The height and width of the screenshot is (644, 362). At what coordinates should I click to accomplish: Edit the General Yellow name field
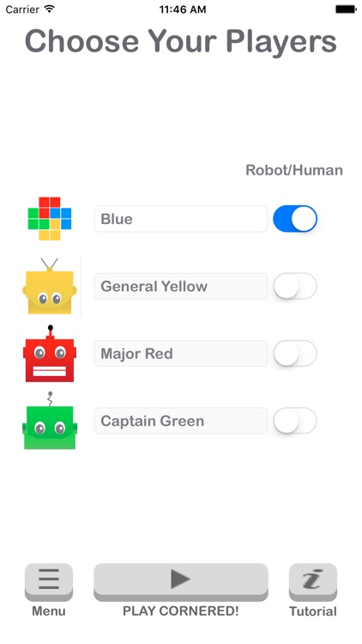point(181,286)
